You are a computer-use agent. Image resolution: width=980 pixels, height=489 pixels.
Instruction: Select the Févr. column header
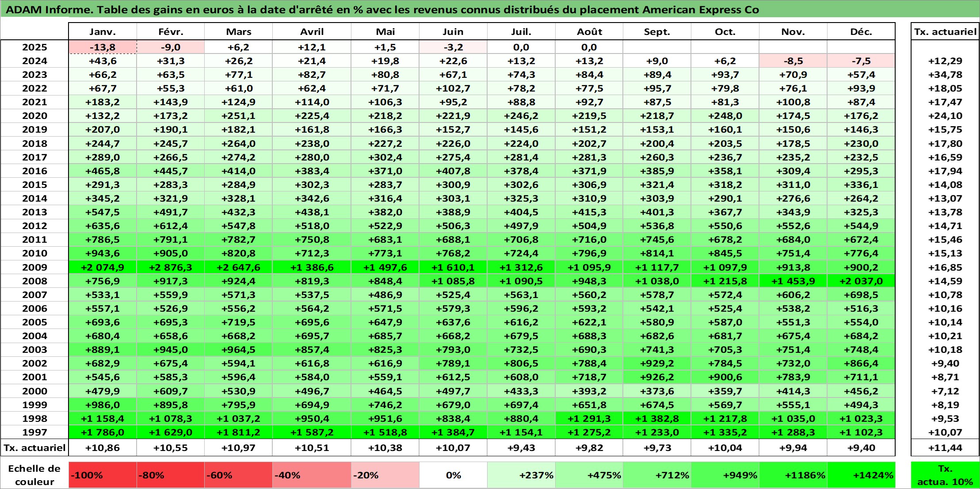[x=171, y=31]
